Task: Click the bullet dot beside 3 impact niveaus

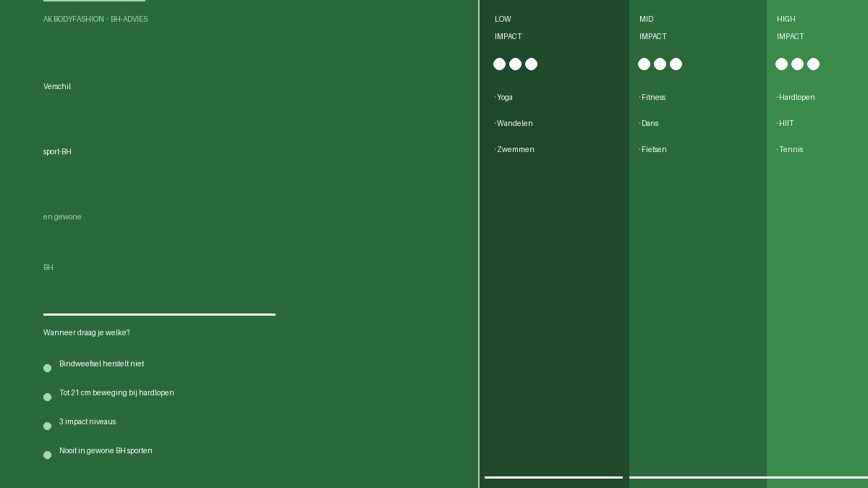Action: coord(47,426)
